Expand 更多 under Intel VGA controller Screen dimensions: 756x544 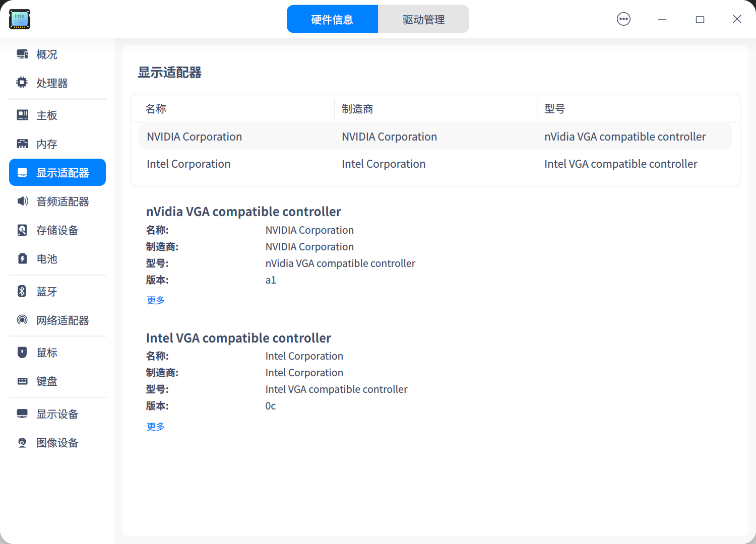[155, 426]
